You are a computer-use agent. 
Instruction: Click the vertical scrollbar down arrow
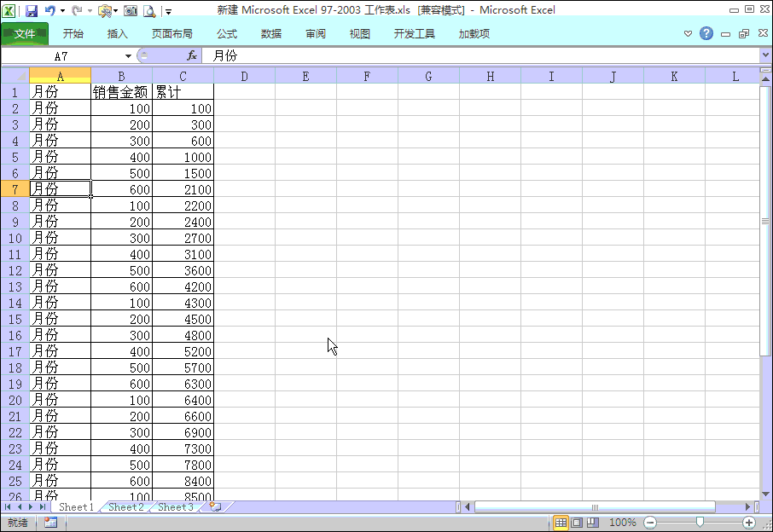pyautogui.click(x=765, y=494)
